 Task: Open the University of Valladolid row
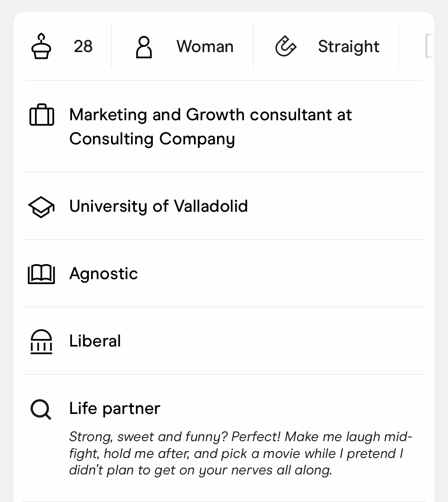point(224,206)
